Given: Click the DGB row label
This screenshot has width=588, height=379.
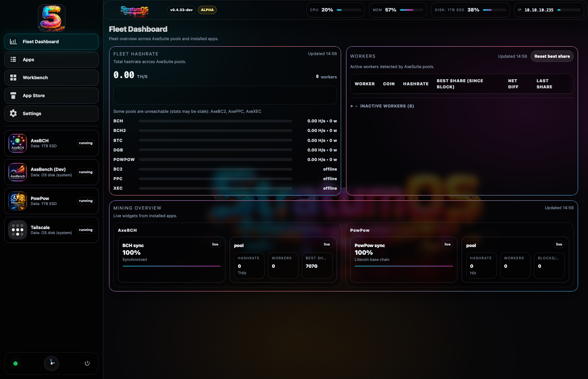Looking at the screenshot, I should coord(118,150).
